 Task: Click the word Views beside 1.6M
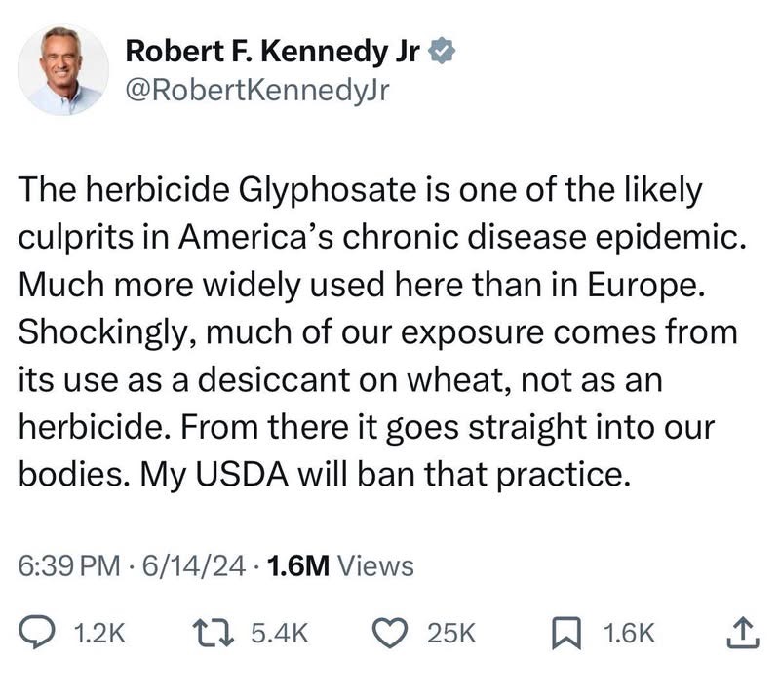(375, 565)
